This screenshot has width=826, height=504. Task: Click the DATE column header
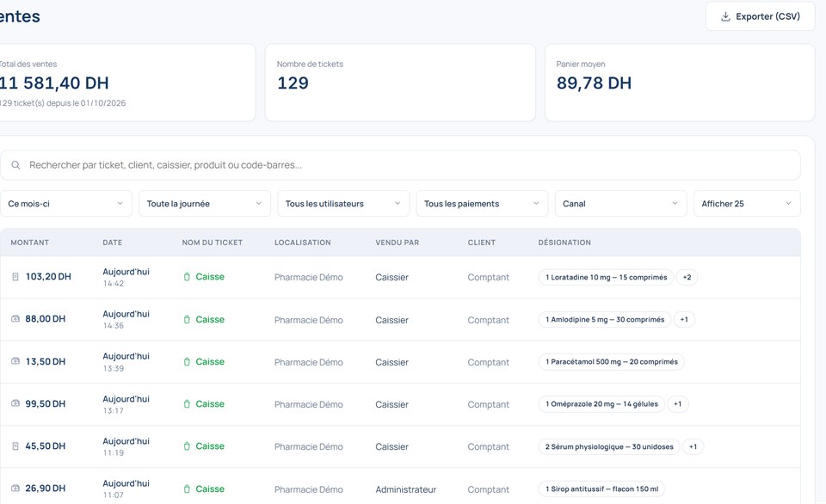click(x=112, y=243)
